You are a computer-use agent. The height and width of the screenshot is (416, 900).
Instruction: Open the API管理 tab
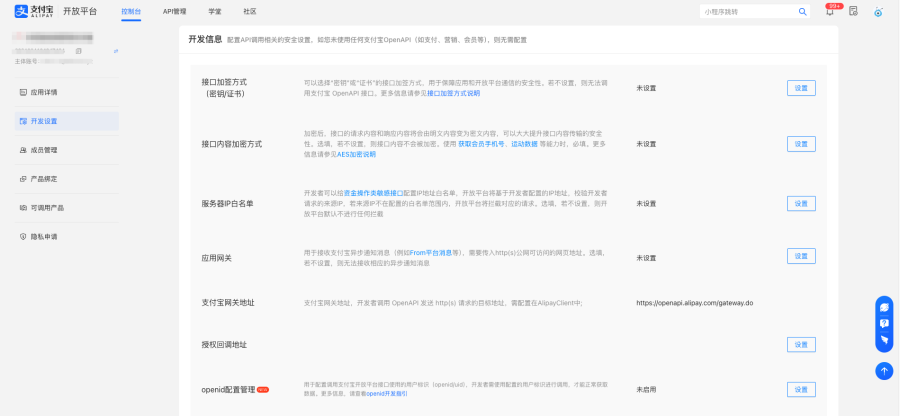coord(174,11)
